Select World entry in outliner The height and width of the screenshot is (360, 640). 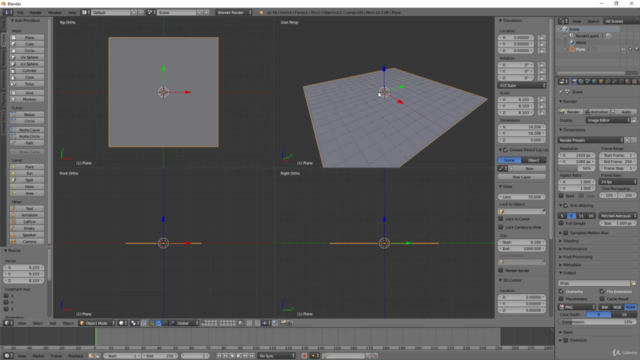coord(581,42)
